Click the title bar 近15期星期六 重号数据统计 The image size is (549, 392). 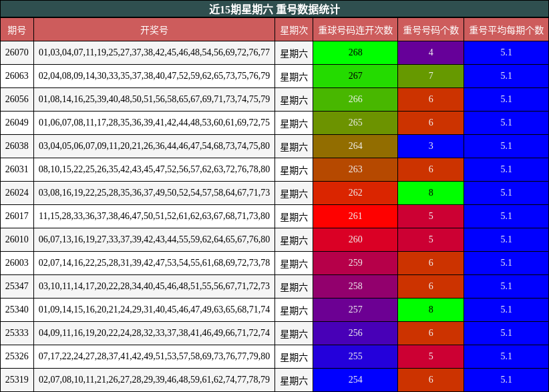point(274,9)
